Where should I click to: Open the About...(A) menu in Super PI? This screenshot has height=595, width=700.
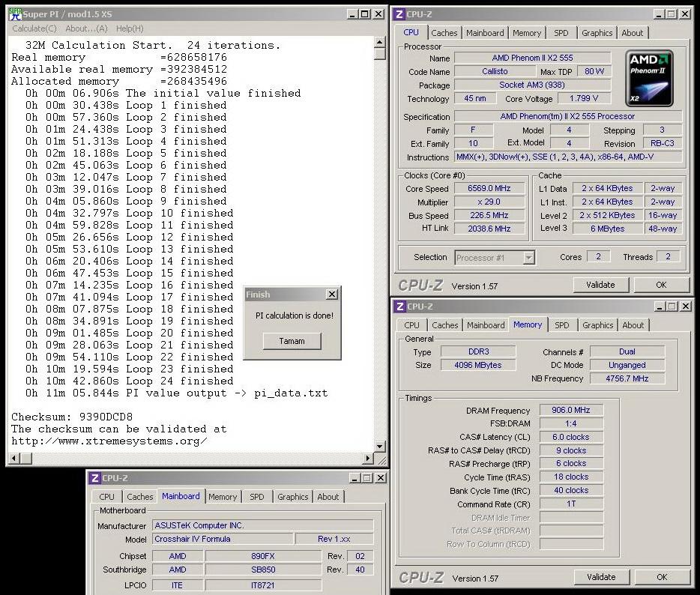pos(87,28)
